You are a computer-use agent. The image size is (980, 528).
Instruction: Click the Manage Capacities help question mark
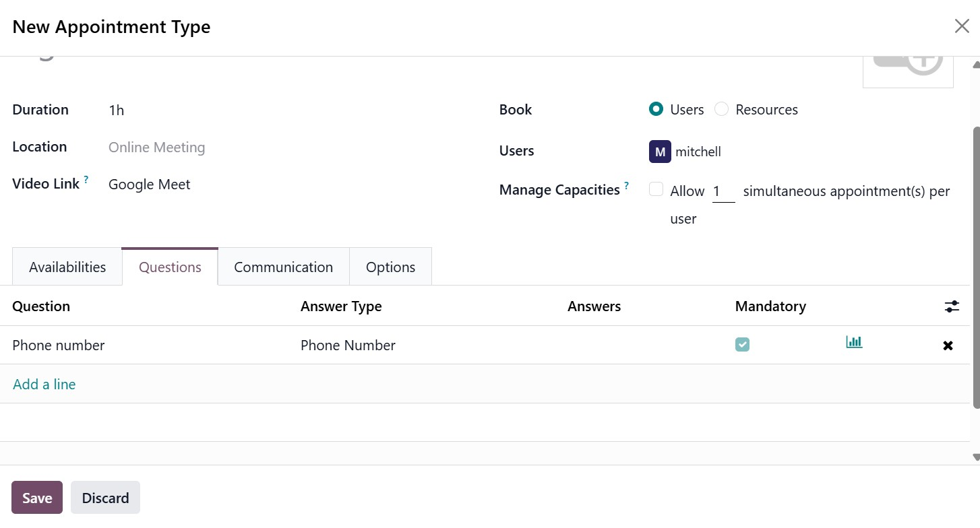coord(627,185)
